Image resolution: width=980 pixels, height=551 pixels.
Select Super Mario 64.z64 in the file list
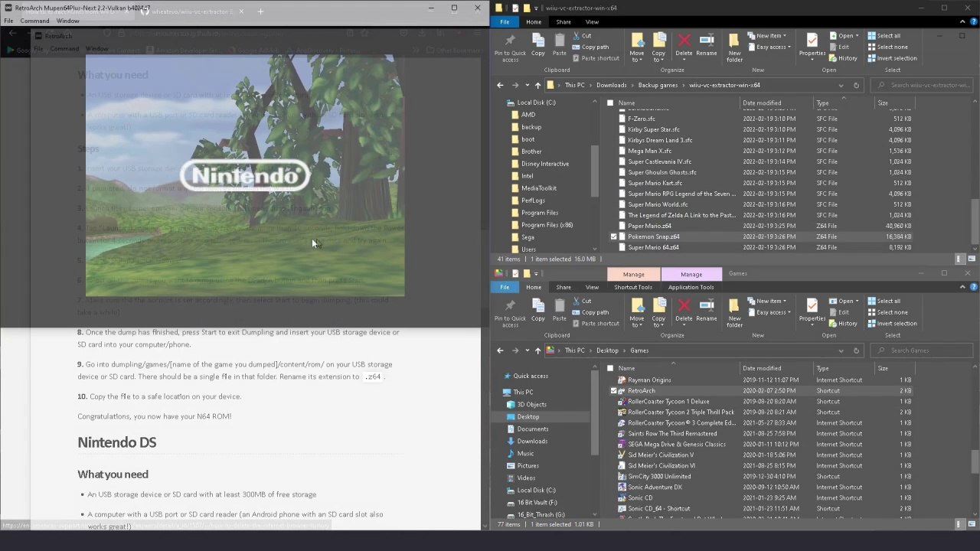[x=653, y=247]
